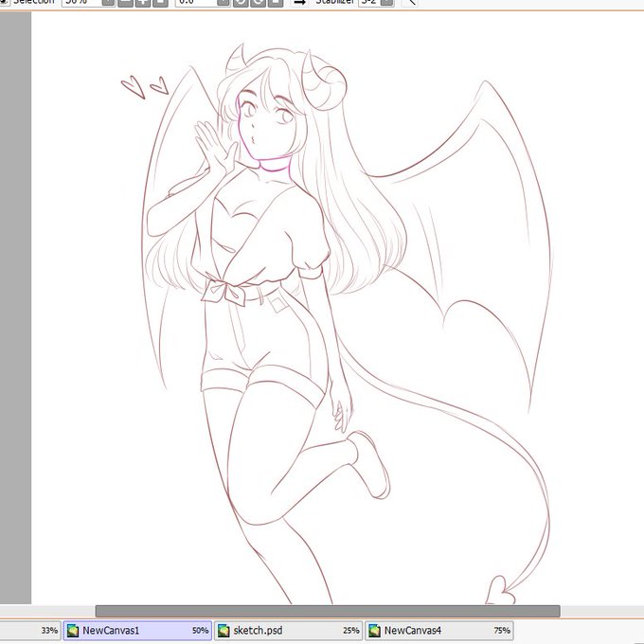Viewport: 644px width, 644px height.
Task: Switch to the sketch.psd canvas tab
Action: coord(288,630)
